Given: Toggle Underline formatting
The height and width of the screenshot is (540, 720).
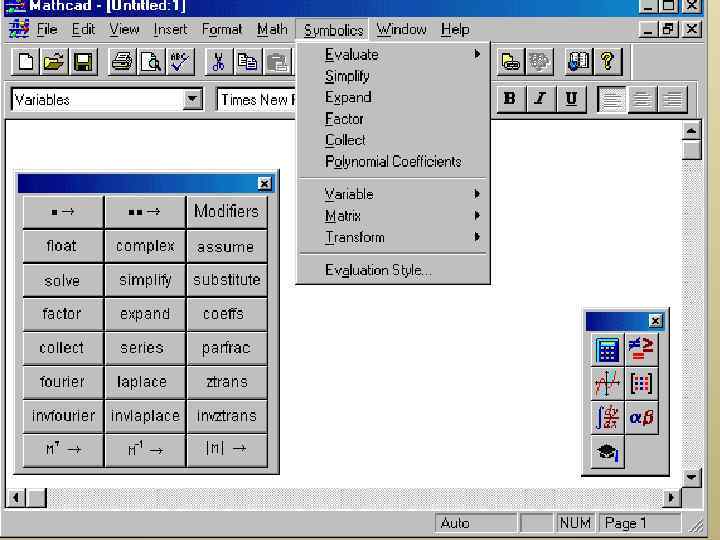Looking at the screenshot, I should (571, 99).
